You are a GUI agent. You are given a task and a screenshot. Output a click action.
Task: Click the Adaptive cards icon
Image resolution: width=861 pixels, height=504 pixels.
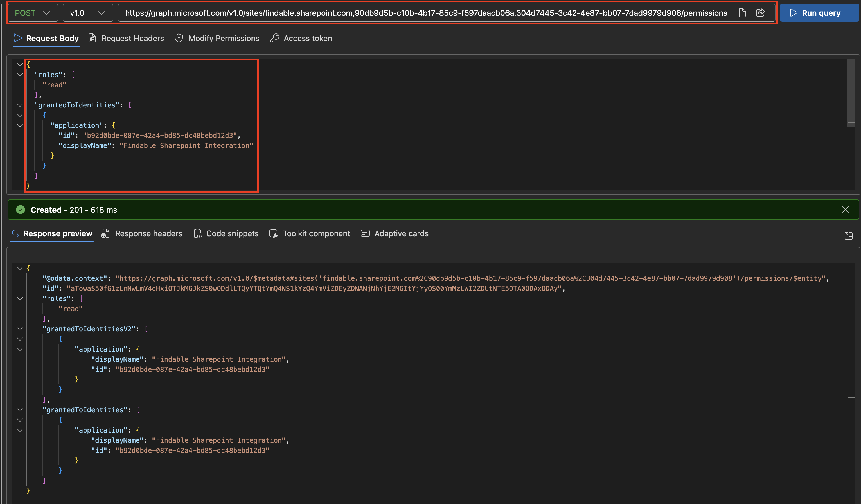(365, 233)
